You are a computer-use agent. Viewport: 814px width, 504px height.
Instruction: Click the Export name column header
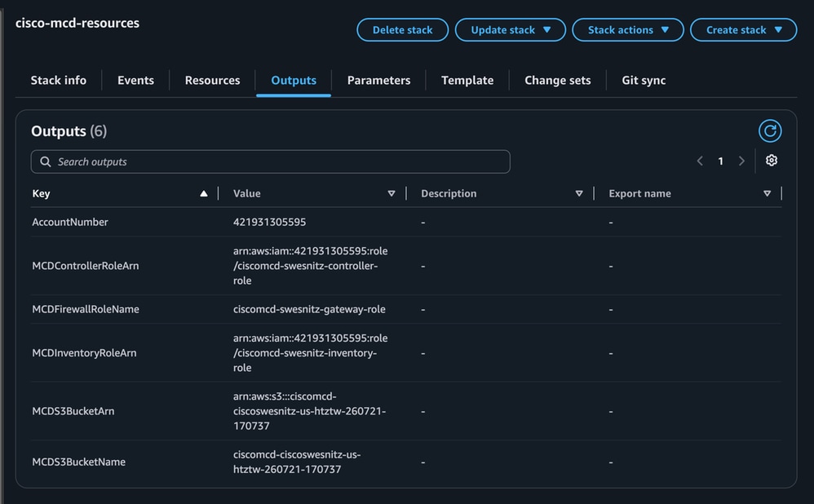click(639, 193)
